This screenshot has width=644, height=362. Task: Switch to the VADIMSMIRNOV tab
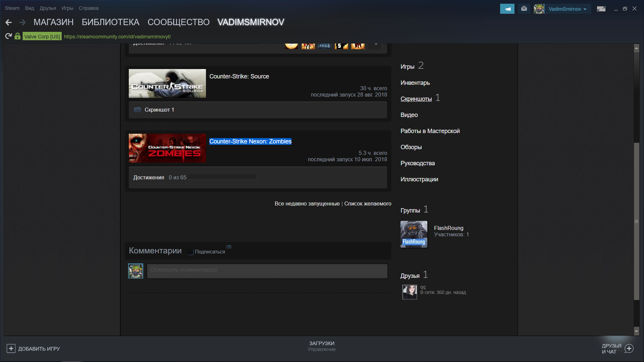pos(251,22)
